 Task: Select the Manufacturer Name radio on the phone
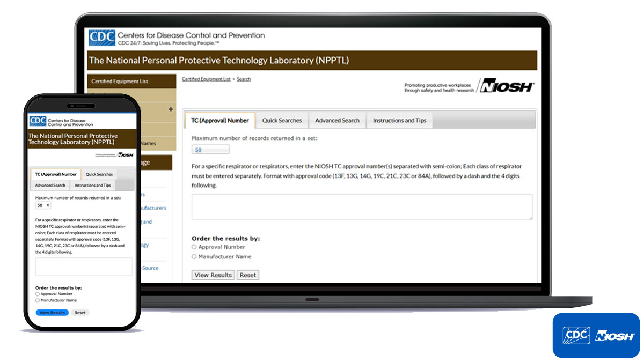[38, 300]
